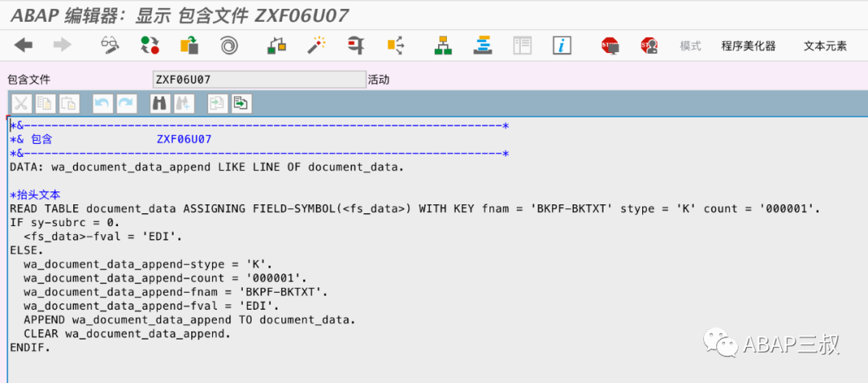Viewport: 868px width, 383px height.
Task: Click 'wa_document_data_append-fnam' code line
Action: [175, 292]
